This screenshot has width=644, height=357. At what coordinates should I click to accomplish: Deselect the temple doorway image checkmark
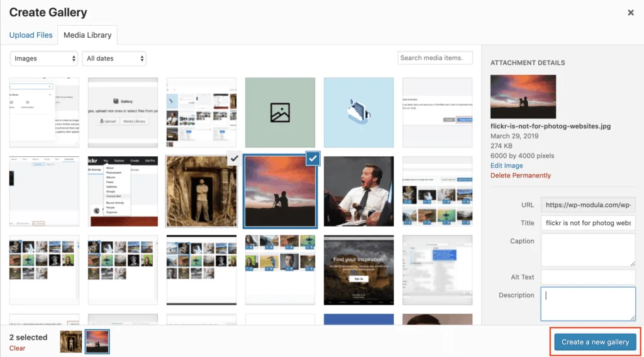(234, 158)
